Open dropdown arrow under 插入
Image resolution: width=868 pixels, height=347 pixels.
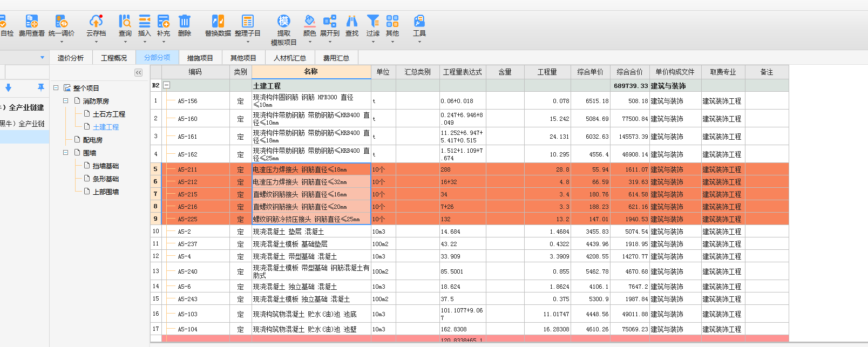[x=145, y=42]
